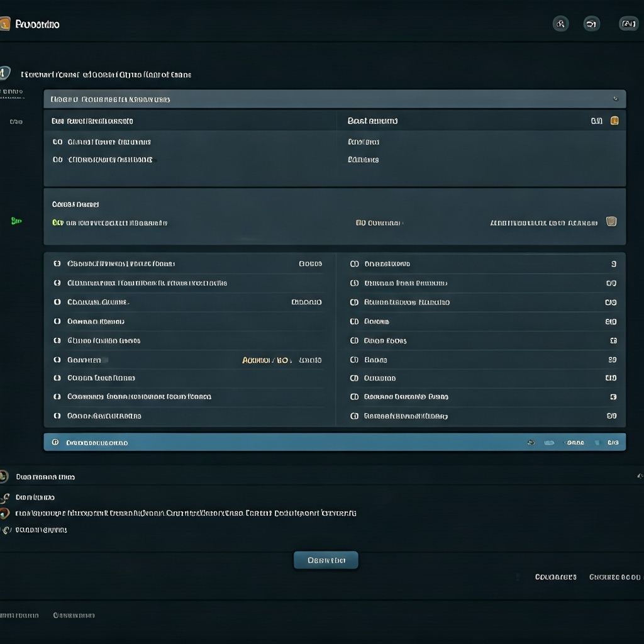
Task: Open the yellow-highlighted value in the left list's sixth row
Action: [267, 360]
